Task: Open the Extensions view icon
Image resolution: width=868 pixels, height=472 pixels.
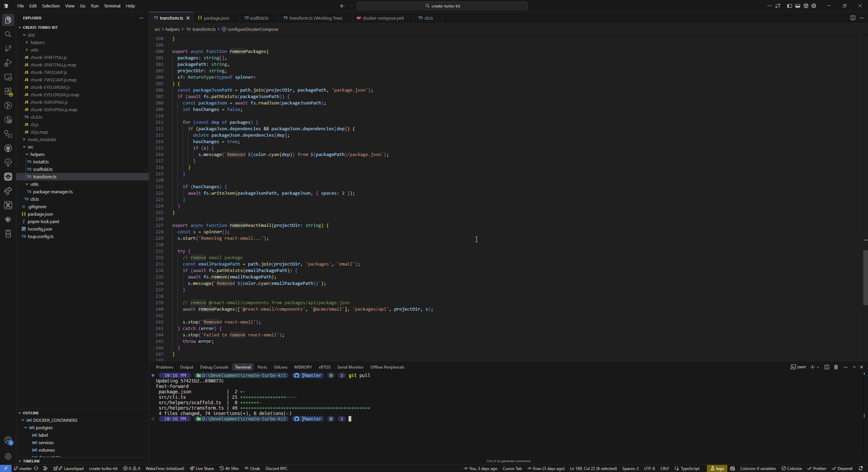Action: pos(8,91)
